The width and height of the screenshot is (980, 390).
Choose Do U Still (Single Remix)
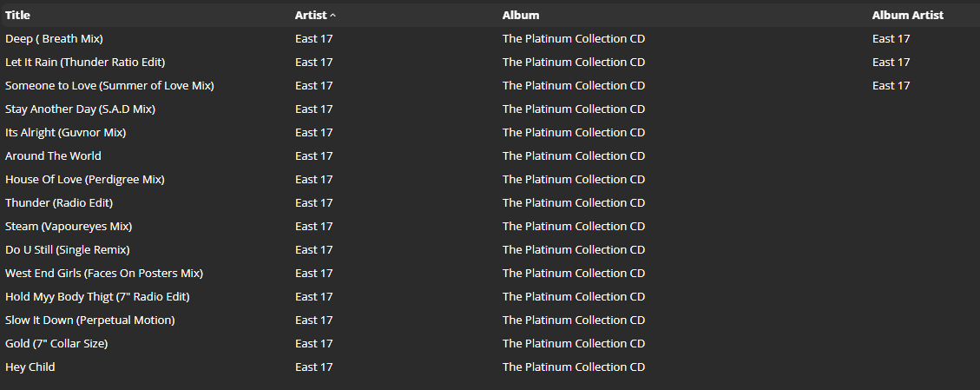pos(67,249)
